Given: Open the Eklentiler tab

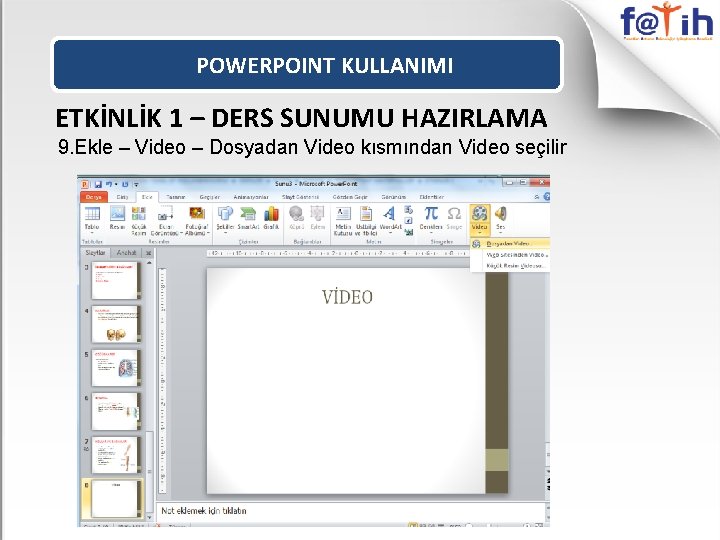Looking at the screenshot, I should 432,197.
